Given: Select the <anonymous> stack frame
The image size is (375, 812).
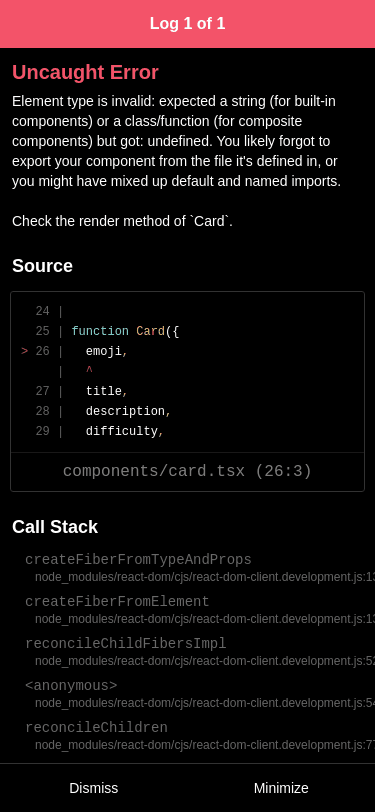Looking at the screenshot, I should (x=71, y=686).
